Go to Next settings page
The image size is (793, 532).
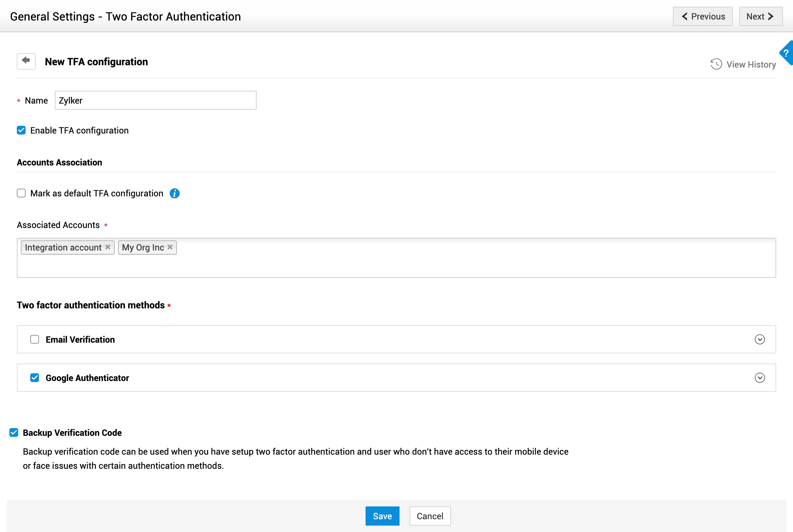[x=760, y=16]
